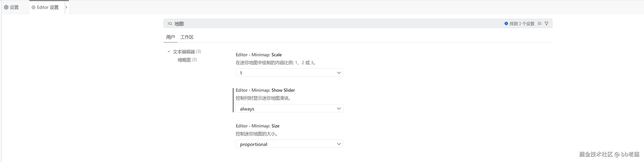Viewport: 644px width, 162px height.
Task: Click the chevron arrow beside Editor 设置 tab
Action: pos(66,7)
